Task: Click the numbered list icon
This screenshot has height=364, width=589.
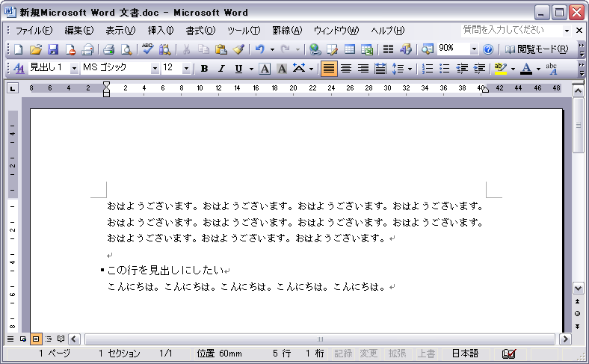Action: [x=428, y=69]
